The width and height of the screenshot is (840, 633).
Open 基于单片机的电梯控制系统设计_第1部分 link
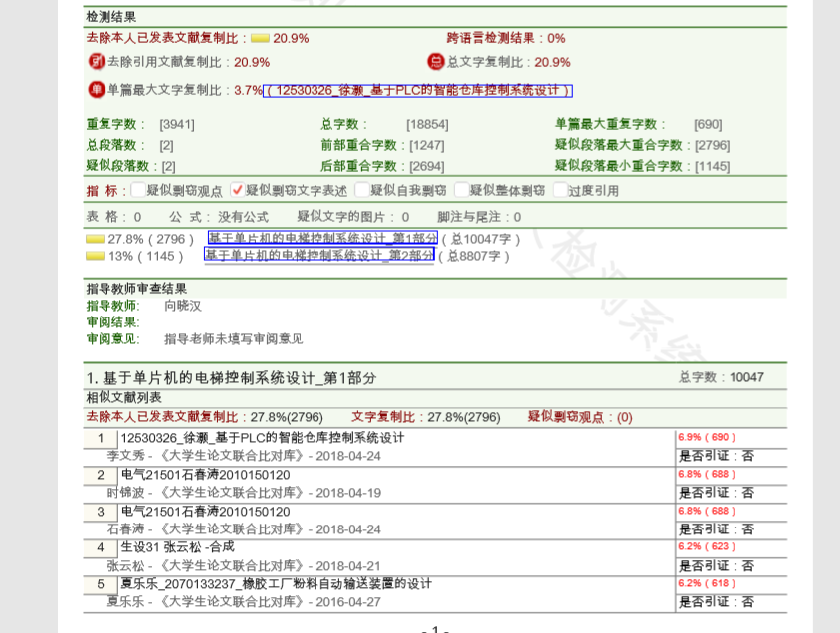click(323, 238)
